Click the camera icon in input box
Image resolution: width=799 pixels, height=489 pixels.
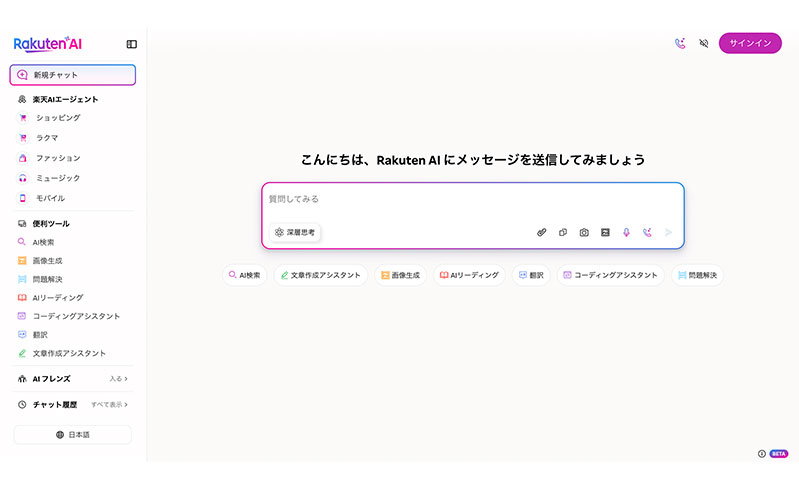(x=584, y=232)
